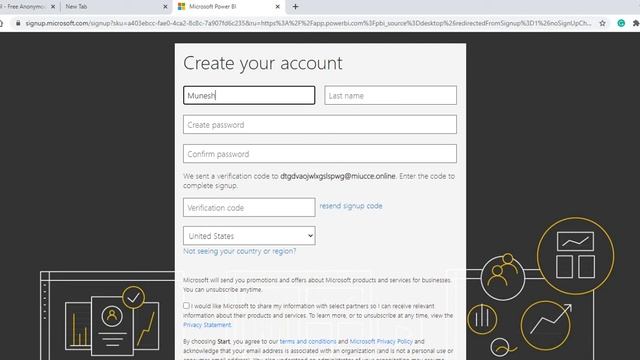Close the Free Anonymous browser tab
The width and height of the screenshot is (640, 360).
(x=53, y=7)
